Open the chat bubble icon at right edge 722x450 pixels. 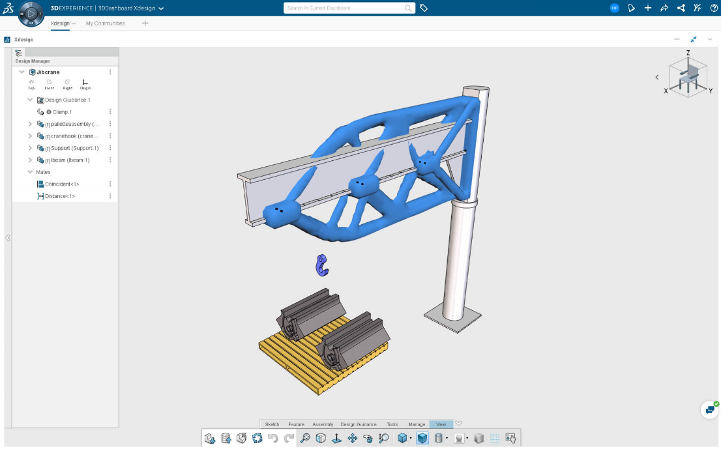point(710,409)
